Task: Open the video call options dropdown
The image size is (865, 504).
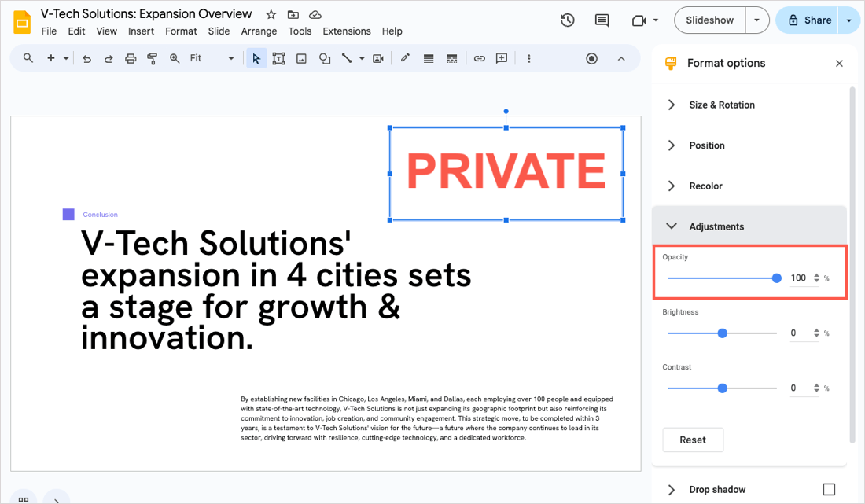Action: (655, 20)
